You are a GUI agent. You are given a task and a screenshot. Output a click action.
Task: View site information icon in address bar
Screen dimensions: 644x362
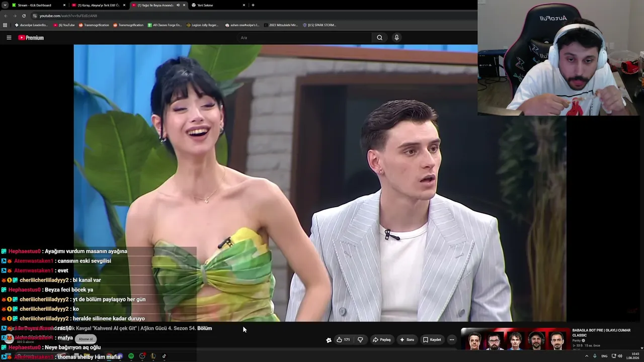click(x=34, y=16)
